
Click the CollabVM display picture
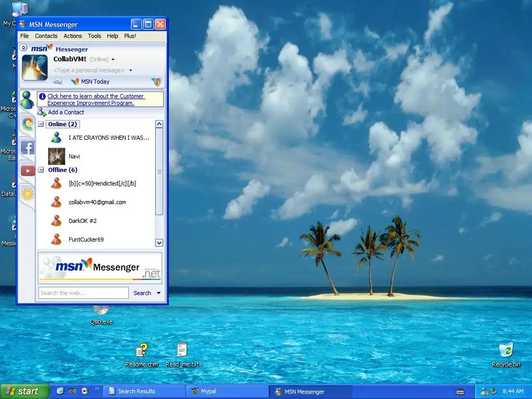coord(35,68)
